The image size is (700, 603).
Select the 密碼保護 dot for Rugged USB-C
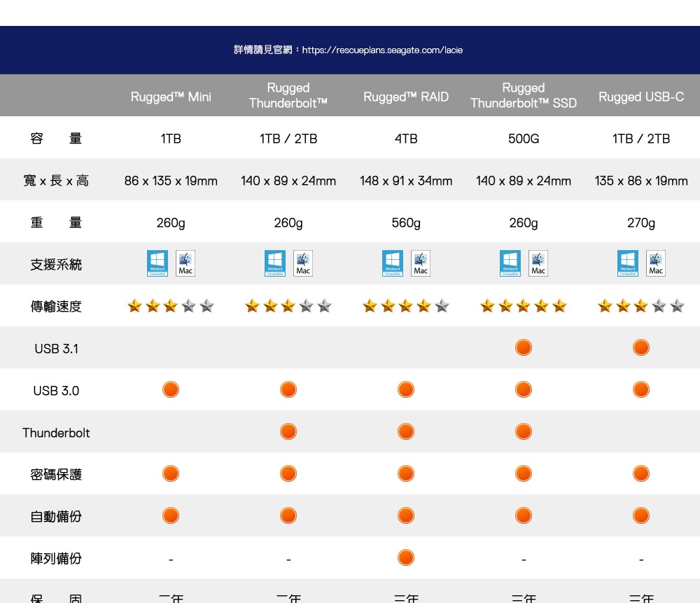click(641, 473)
